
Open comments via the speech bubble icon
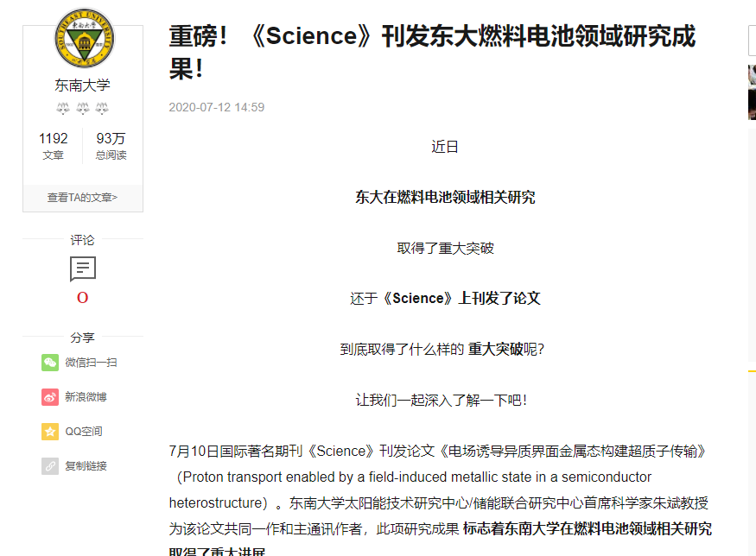[x=82, y=269]
